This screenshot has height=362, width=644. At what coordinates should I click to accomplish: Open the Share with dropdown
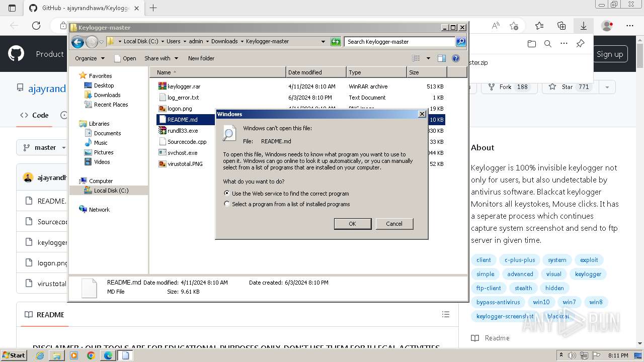point(161,58)
